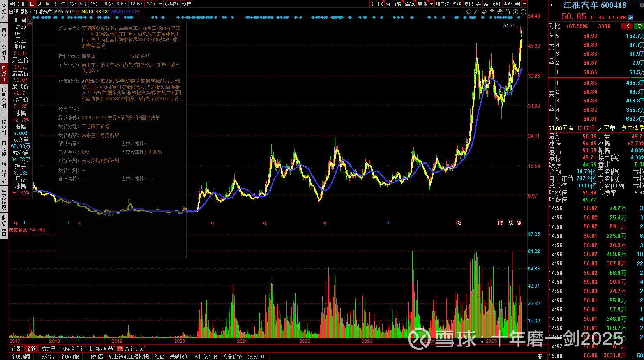Close the data tooltip panel with X
644x360 pixels.
30,18
